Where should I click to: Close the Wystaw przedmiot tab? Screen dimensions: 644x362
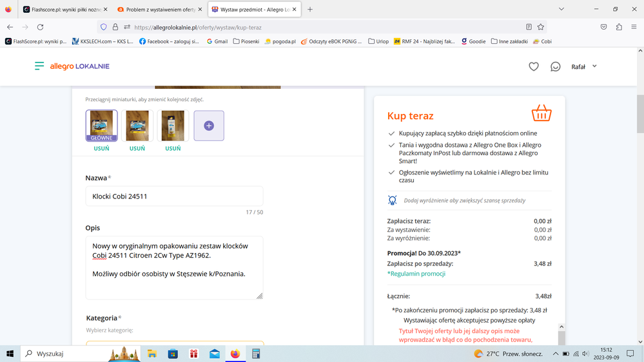coord(294,10)
